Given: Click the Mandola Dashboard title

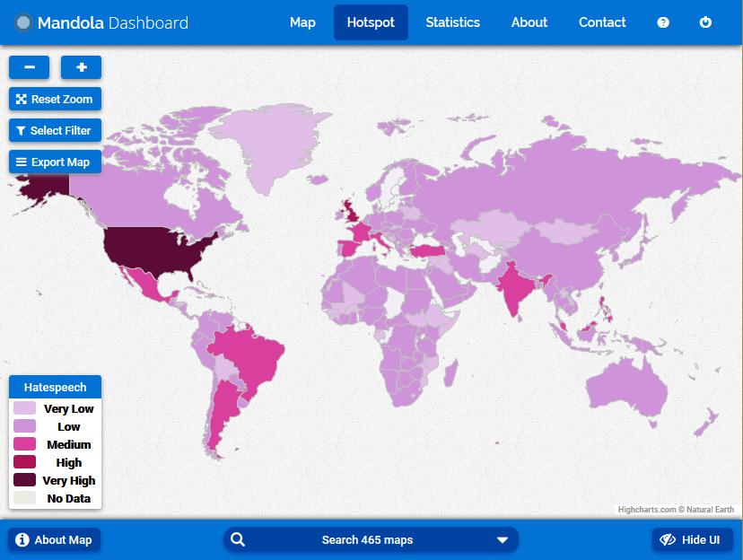Looking at the screenshot, I should click(x=113, y=22).
